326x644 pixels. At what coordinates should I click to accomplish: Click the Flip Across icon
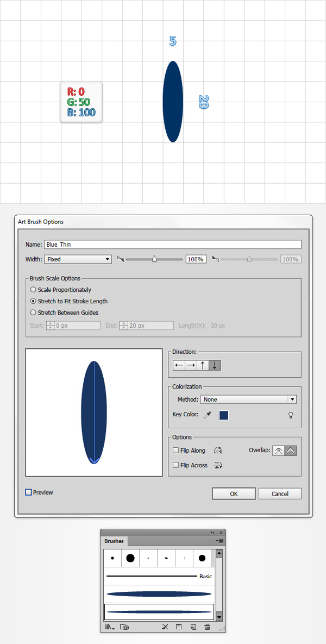click(218, 465)
